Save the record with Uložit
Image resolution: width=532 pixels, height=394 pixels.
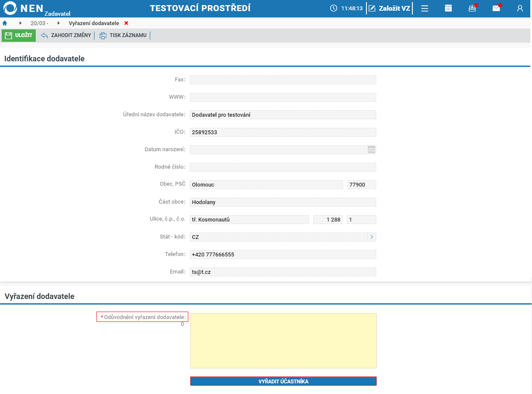click(x=19, y=35)
